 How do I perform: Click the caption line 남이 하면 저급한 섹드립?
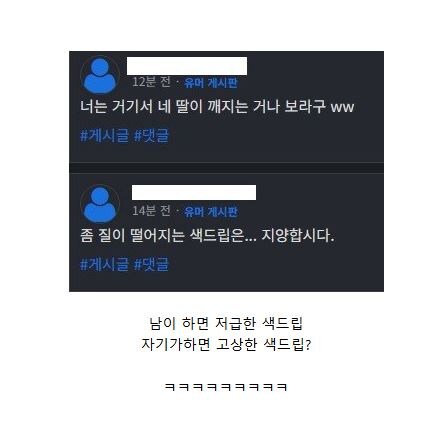pos(226,323)
